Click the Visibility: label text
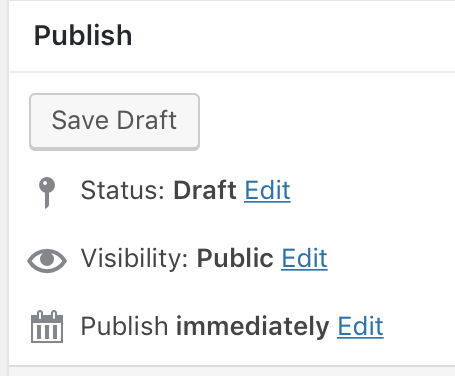455x376 pixels. point(134,259)
